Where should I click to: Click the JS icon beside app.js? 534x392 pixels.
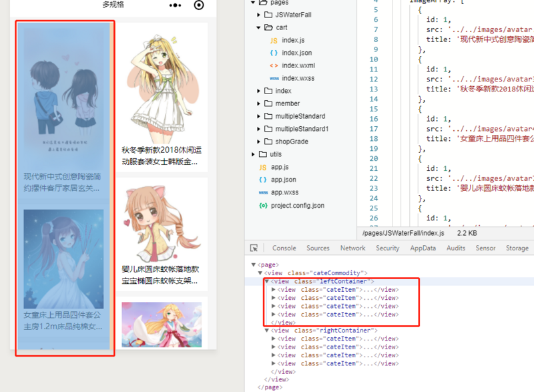262,167
